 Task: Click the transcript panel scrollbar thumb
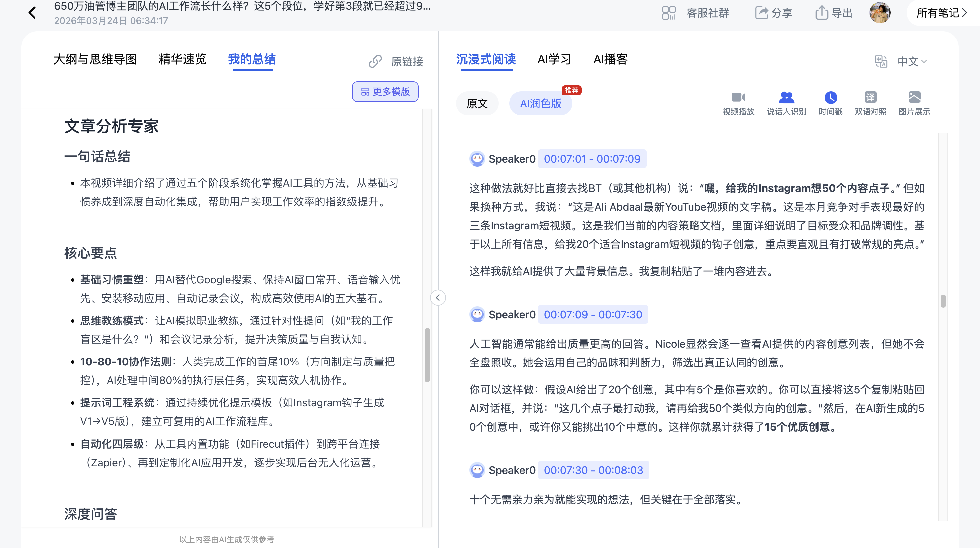[x=943, y=301]
